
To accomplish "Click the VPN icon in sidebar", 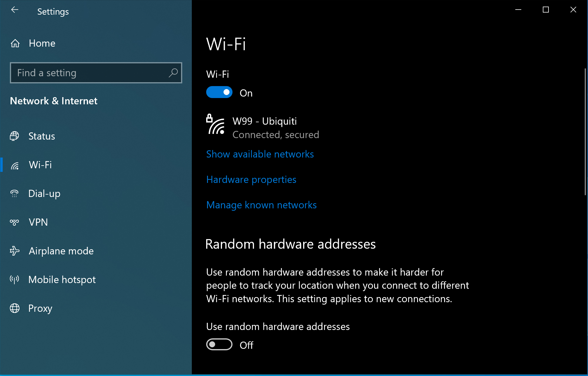I will click(14, 222).
